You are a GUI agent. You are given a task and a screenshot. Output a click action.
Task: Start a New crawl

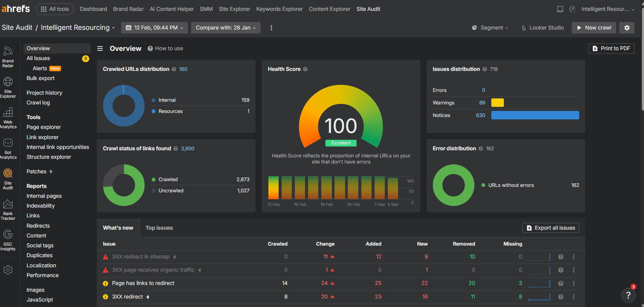point(594,27)
